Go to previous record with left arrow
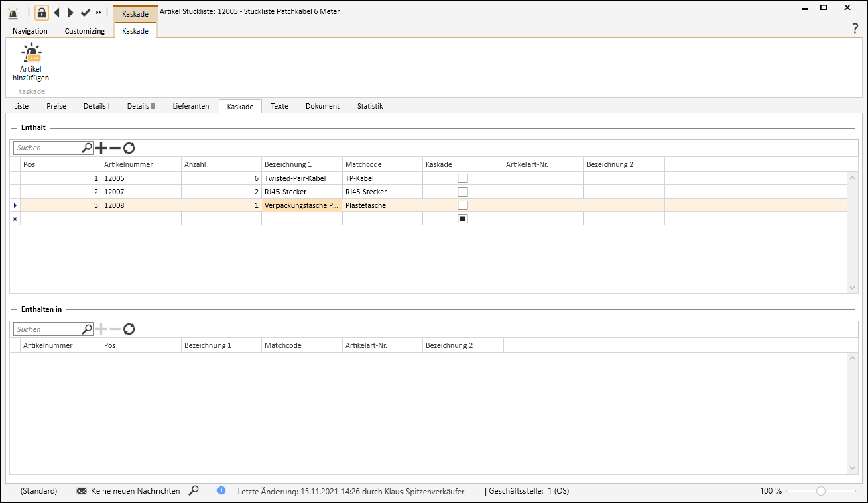Image resolution: width=868 pixels, height=503 pixels. point(56,13)
